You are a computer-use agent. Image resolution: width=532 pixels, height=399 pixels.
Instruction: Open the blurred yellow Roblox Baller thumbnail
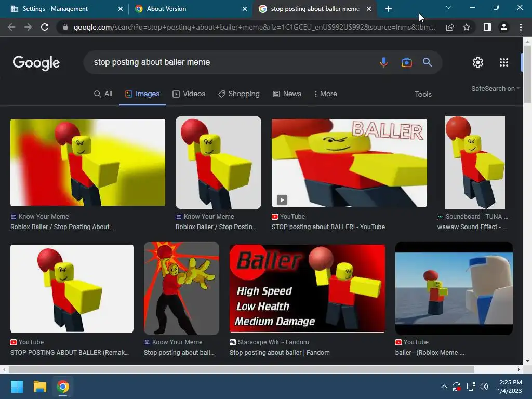(88, 163)
